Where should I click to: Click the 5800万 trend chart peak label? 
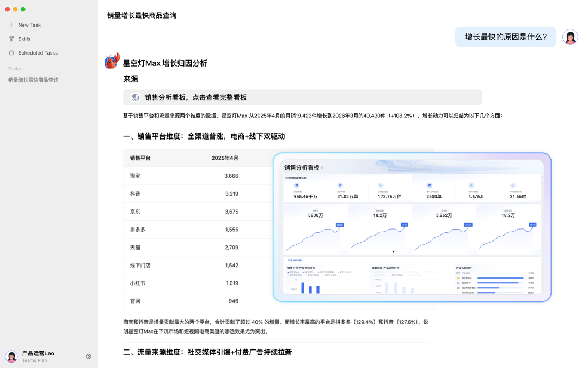(340, 225)
